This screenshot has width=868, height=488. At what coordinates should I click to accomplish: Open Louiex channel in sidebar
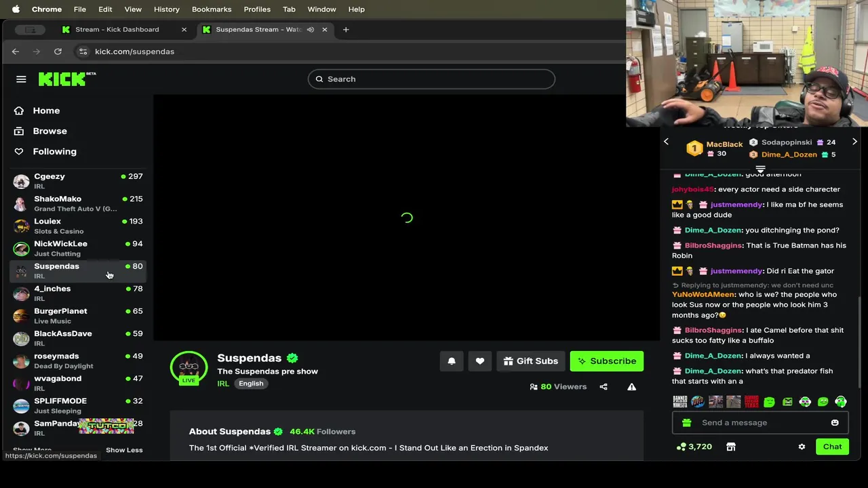click(78, 226)
